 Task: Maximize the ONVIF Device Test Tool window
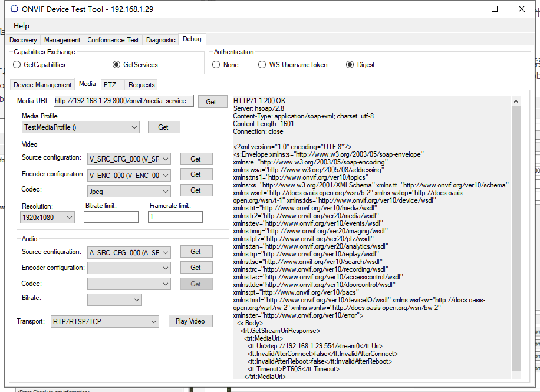[x=495, y=9]
